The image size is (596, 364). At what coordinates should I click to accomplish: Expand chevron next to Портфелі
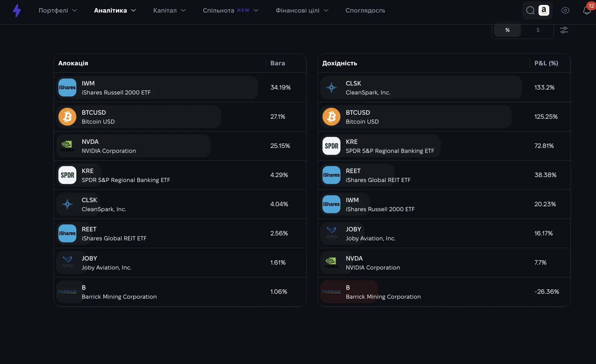[x=74, y=10]
